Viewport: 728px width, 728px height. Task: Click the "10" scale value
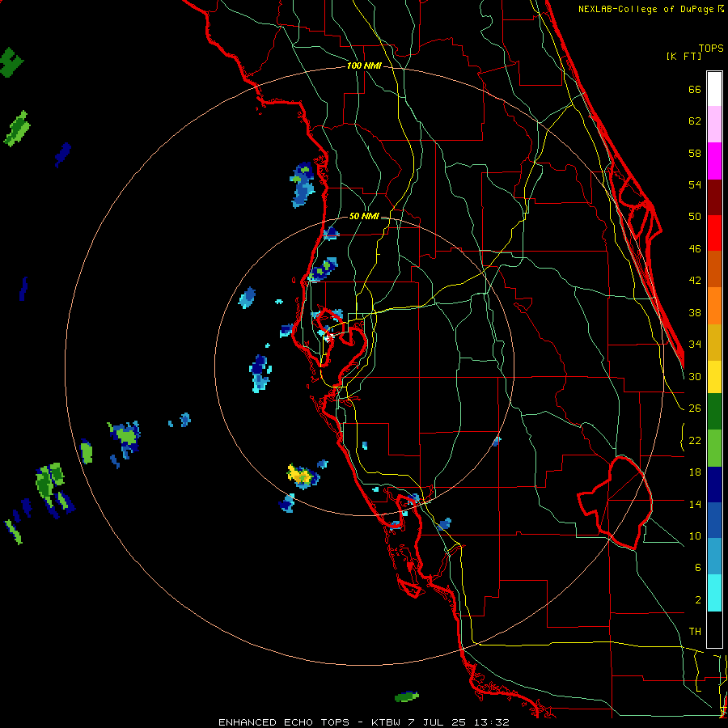pyautogui.click(x=695, y=536)
